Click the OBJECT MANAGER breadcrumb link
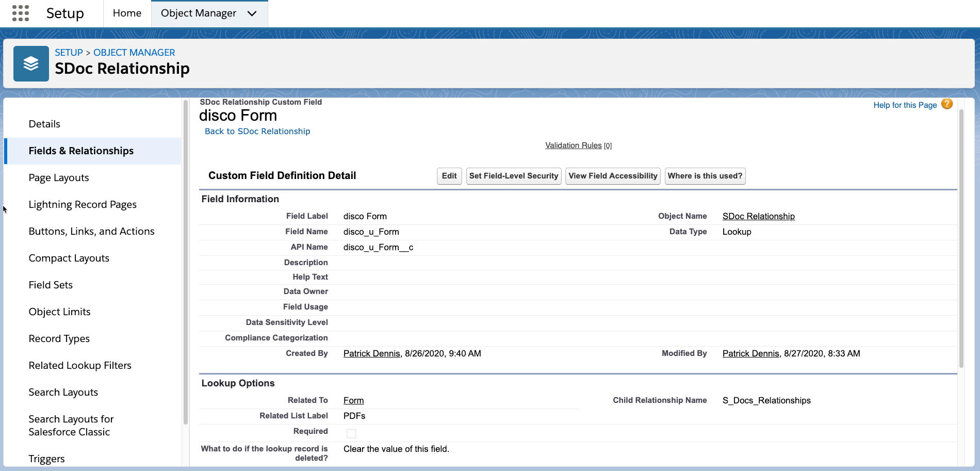The width and height of the screenshot is (980, 471). (x=134, y=53)
